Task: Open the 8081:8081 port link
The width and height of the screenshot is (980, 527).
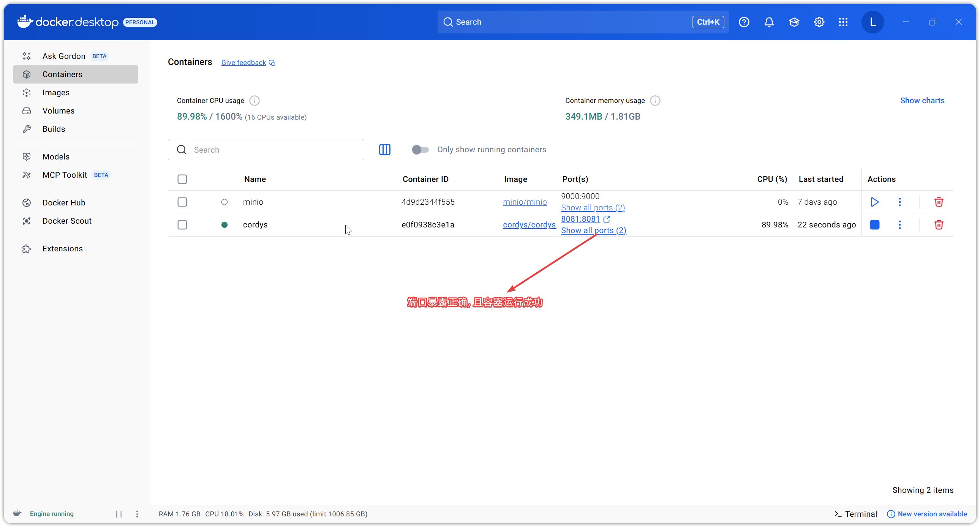Action: 580,219
